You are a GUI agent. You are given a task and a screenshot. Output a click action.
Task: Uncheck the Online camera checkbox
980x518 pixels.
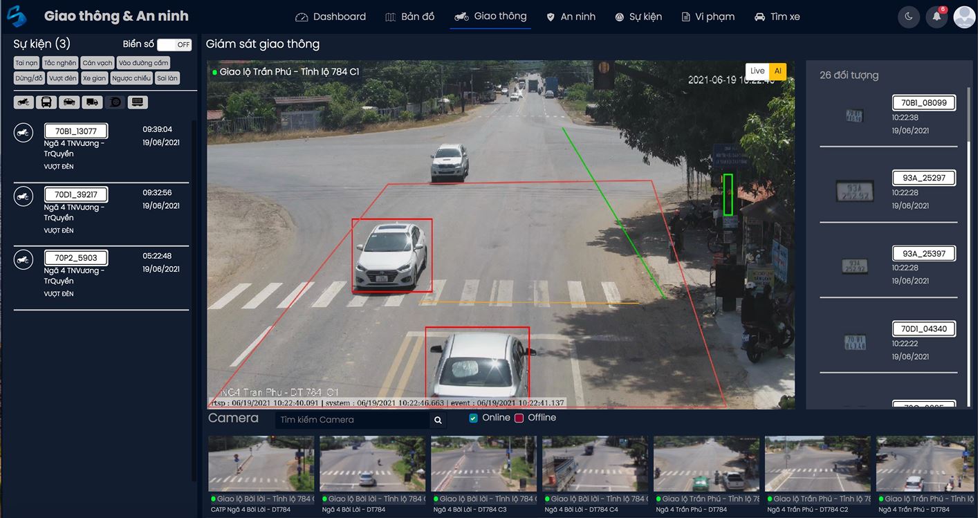473,418
